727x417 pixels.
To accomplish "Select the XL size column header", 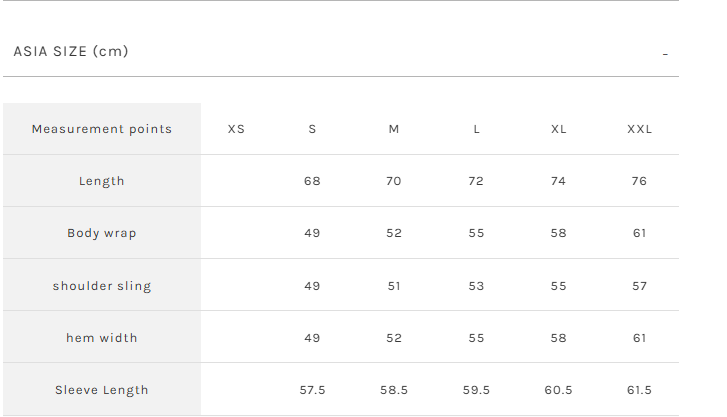I will [x=558, y=129].
